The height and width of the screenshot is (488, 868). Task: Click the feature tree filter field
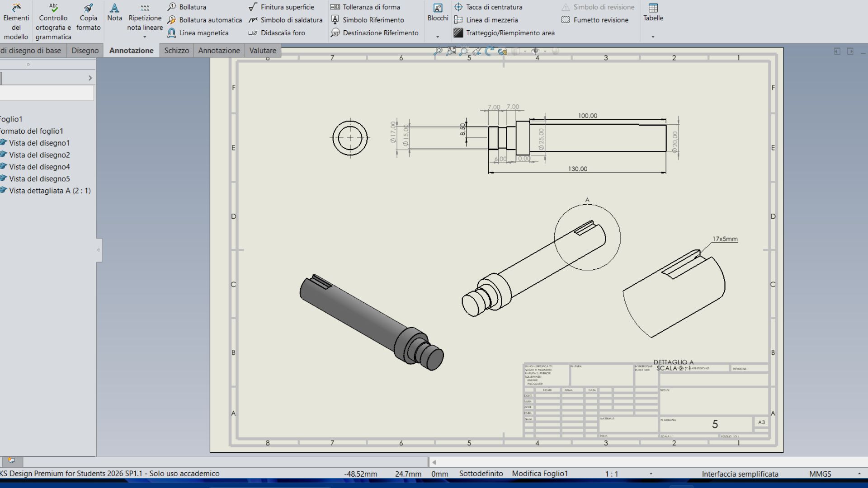pos(47,93)
